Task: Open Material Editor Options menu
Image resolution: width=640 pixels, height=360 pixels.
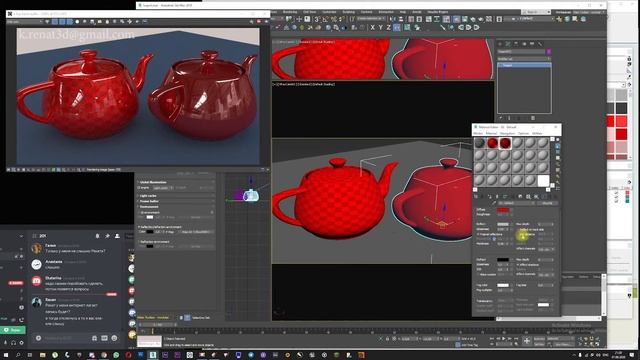Action: (523, 133)
